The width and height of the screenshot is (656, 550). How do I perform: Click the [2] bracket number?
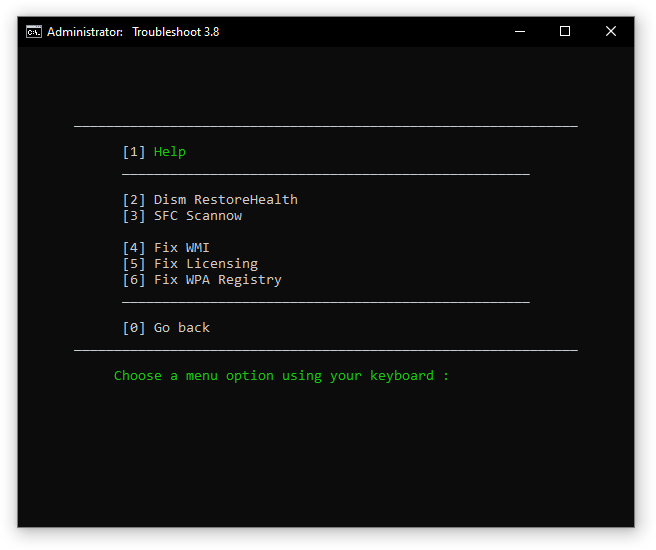[x=134, y=200]
